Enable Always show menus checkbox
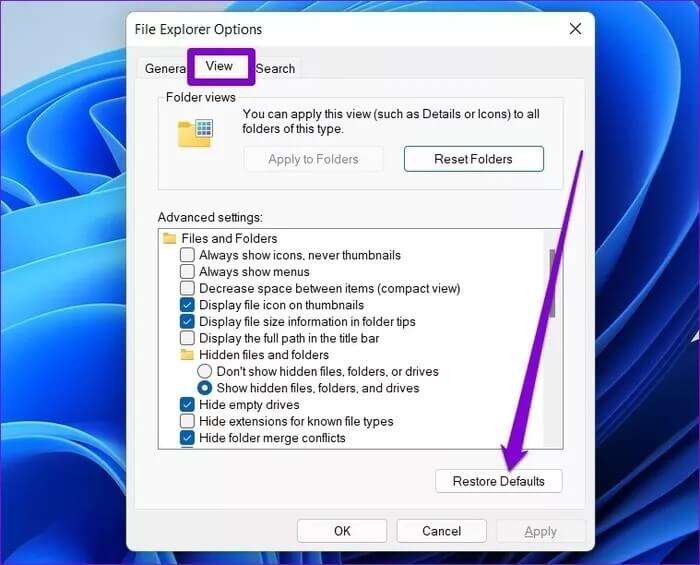 [187, 271]
